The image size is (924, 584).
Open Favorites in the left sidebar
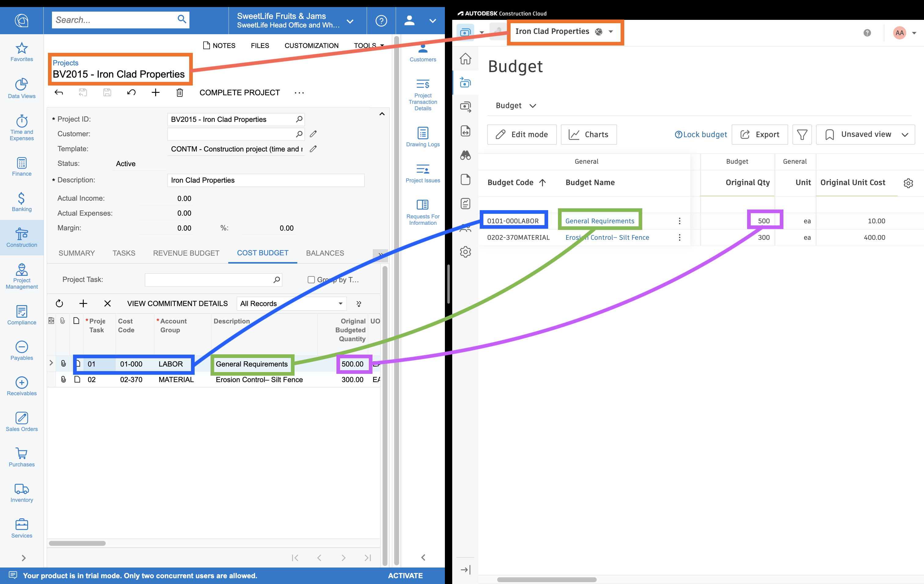(x=21, y=52)
